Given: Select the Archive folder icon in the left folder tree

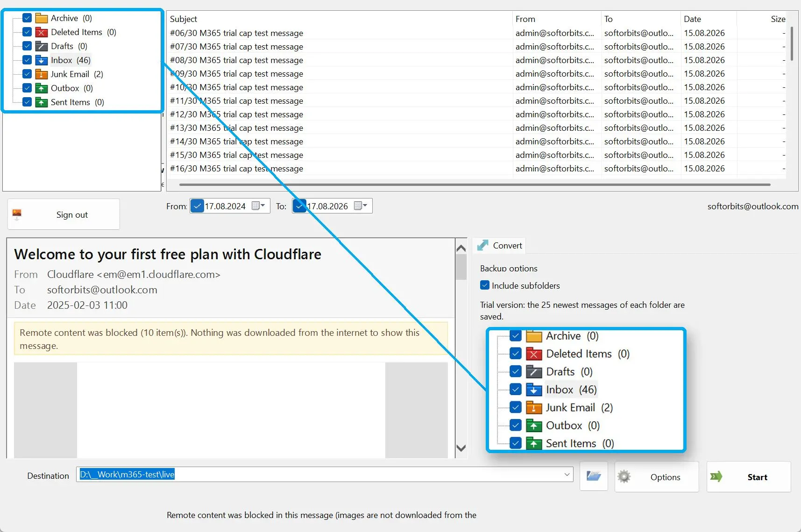Looking at the screenshot, I should click(x=42, y=18).
